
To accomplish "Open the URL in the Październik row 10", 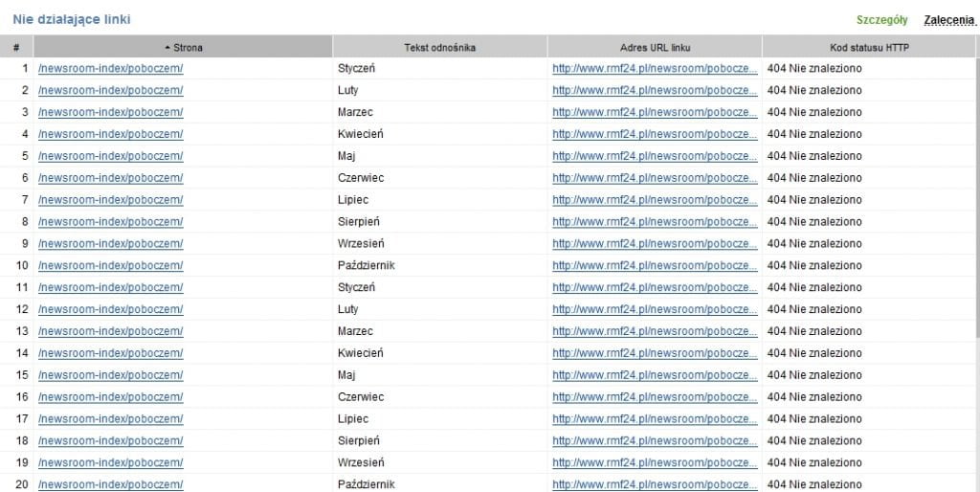I will (655, 266).
